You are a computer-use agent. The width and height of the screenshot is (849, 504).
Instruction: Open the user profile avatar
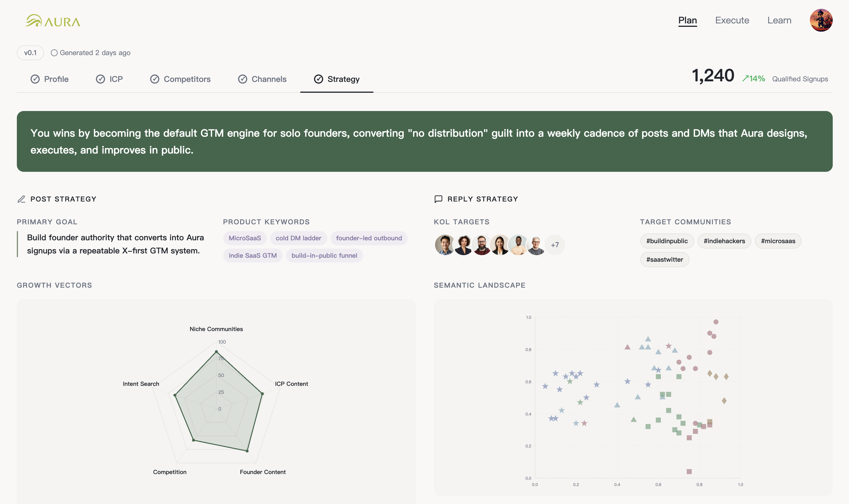coord(820,20)
